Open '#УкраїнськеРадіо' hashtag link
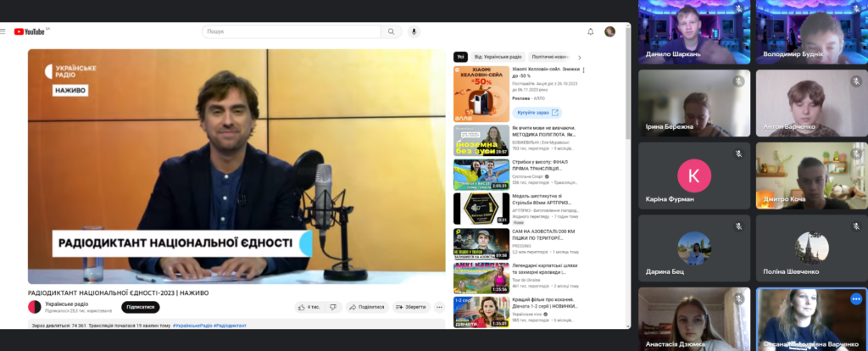Image resolution: width=868 pixels, height=351 pixels. click(192, 326)
